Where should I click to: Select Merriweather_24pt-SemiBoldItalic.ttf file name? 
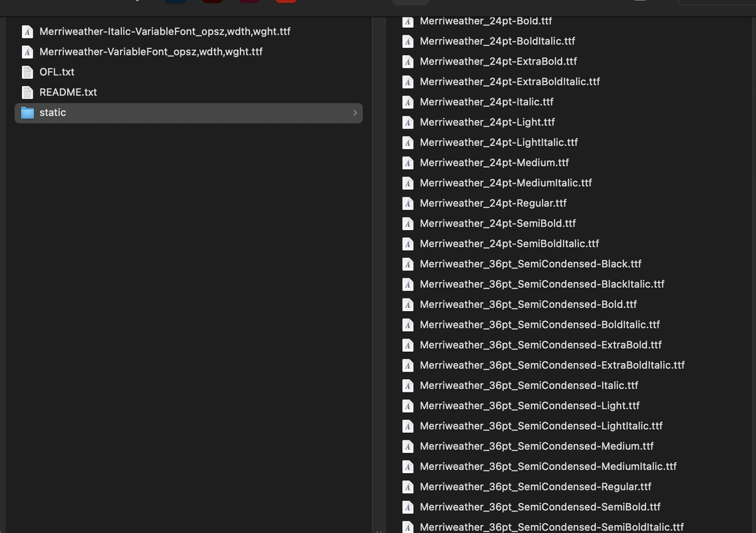pyautogui.click(x=509, y=243)
